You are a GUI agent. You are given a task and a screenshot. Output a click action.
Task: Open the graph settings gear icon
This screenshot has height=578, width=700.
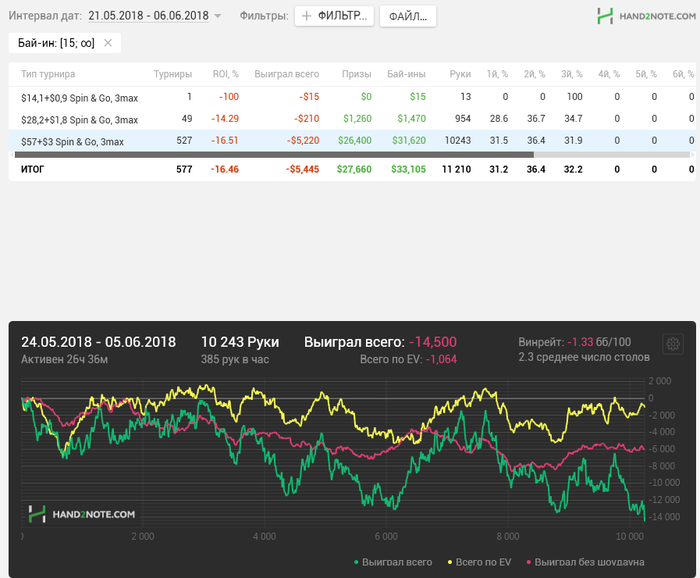(673, 344)
